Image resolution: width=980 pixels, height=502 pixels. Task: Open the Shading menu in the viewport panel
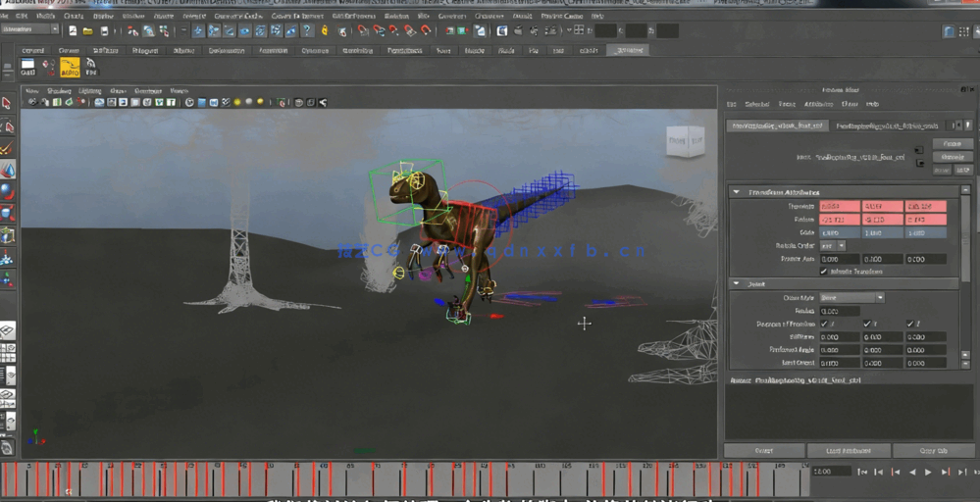59,91
